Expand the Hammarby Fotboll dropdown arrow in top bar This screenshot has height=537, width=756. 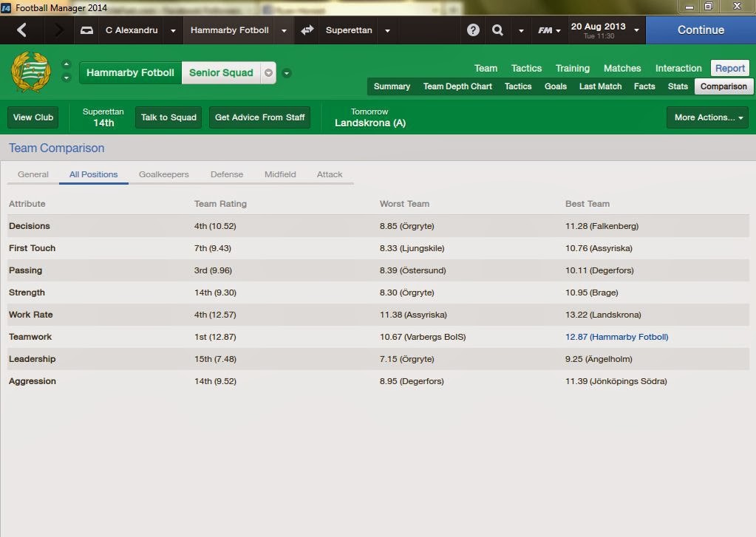tap(284, 30)
